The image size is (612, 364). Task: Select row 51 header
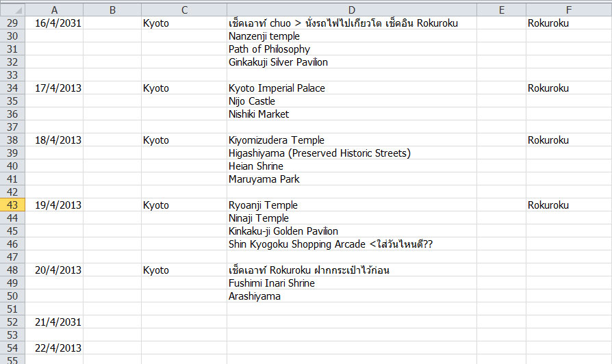(12, 309)
